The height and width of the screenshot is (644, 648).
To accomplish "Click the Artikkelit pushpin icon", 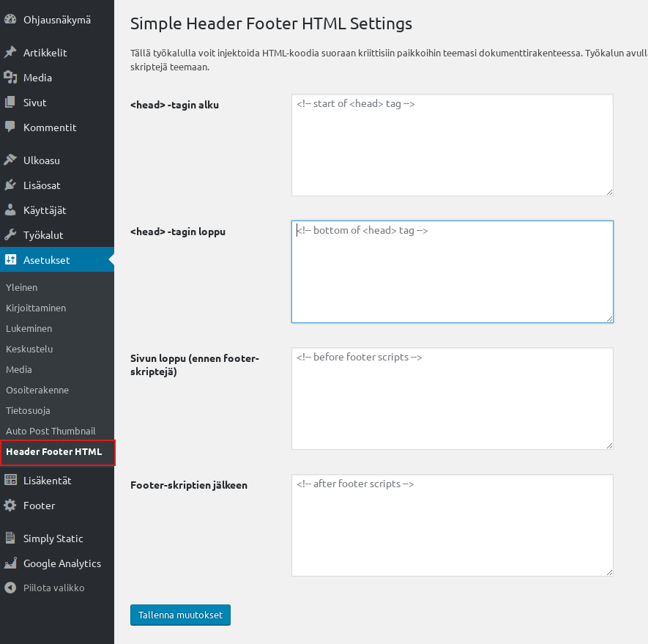I will pos(10,53).
